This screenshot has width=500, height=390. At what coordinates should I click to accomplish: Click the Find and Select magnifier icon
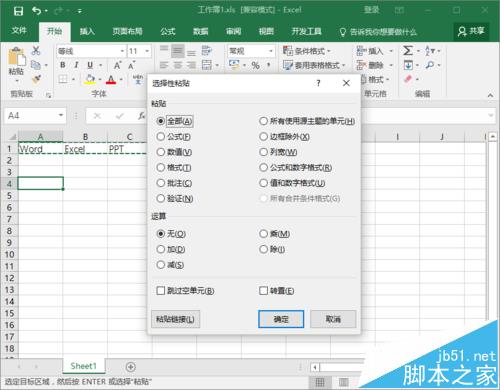point(430,65)
